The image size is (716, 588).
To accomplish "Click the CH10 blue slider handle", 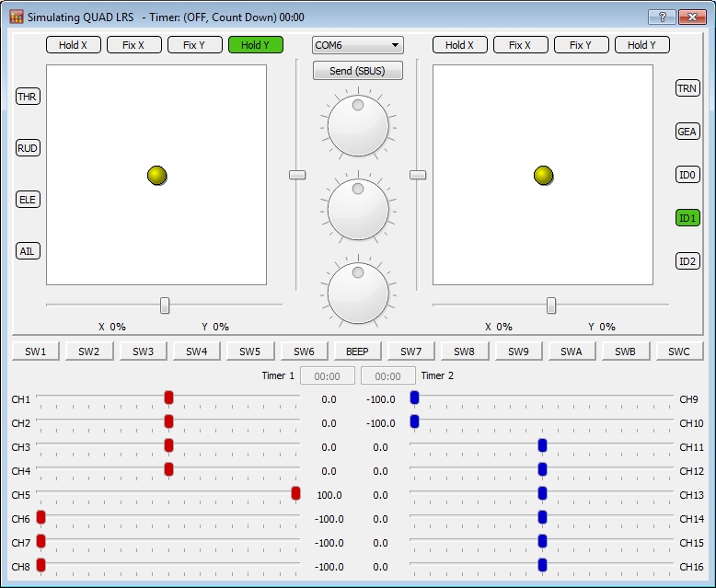I will coord(414,421).
